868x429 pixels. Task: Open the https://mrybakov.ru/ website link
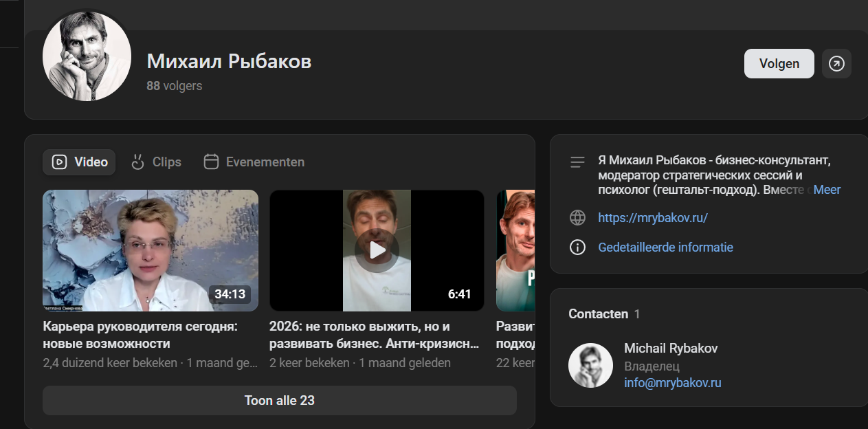click(653, 218)
